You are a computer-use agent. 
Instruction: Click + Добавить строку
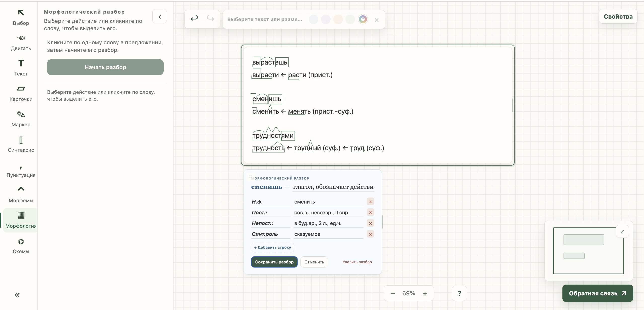click(272, 247)
